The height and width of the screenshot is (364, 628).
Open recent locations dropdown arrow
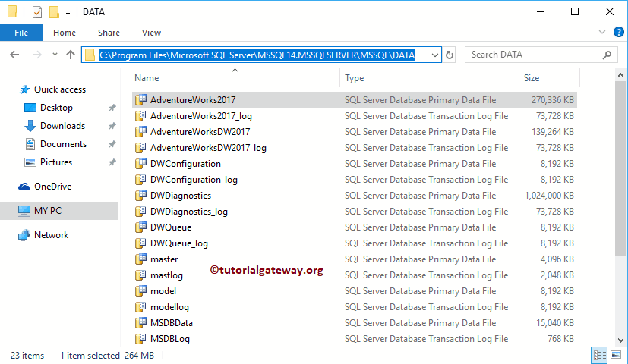[55, 55]
